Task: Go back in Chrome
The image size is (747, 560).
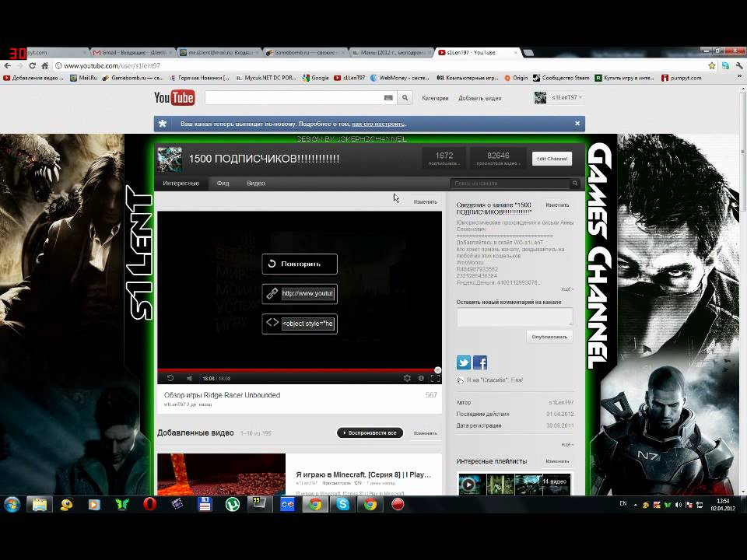Action: (7, 65)
